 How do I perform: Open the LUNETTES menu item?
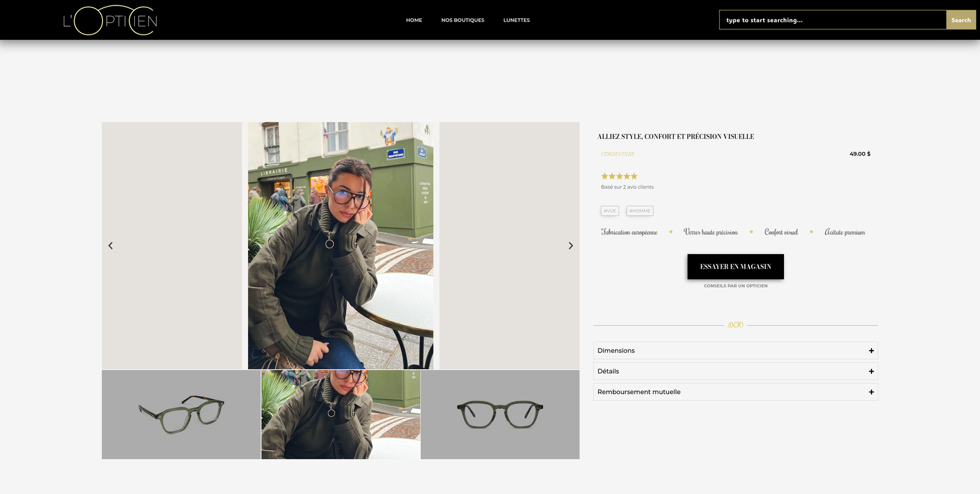coord(516,20)
